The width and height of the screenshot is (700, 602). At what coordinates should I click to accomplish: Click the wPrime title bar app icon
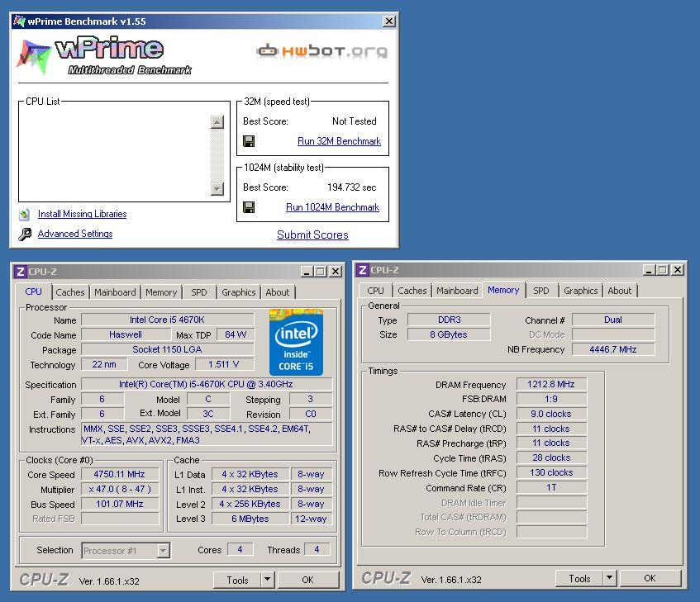click(x=19, y=21)
